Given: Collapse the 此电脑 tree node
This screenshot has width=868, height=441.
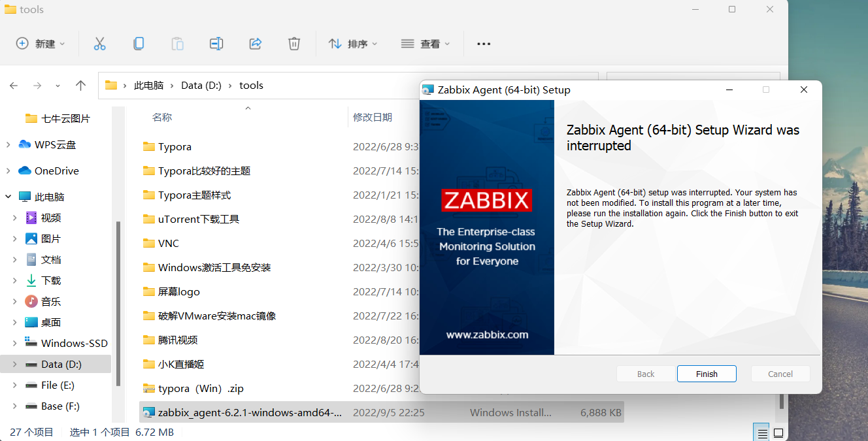Looking at the screenshot, I should [x=8, y=197].
